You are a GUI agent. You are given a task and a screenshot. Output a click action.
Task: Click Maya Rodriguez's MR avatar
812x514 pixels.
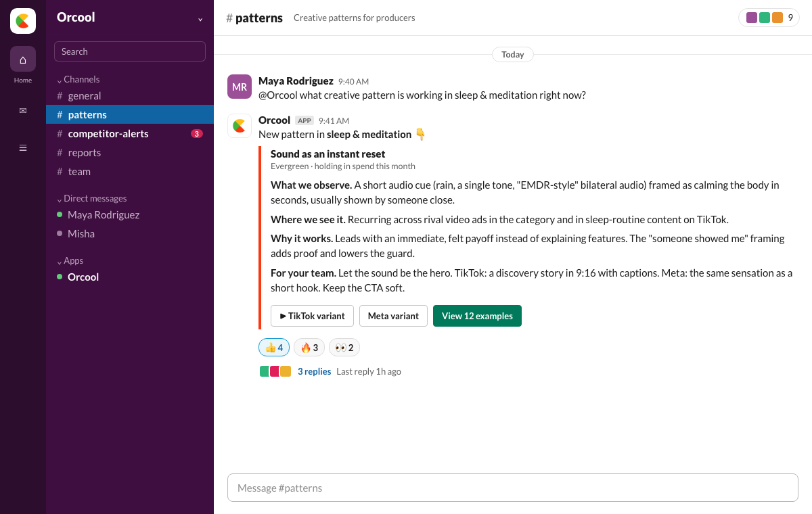[x=240, y=87]
